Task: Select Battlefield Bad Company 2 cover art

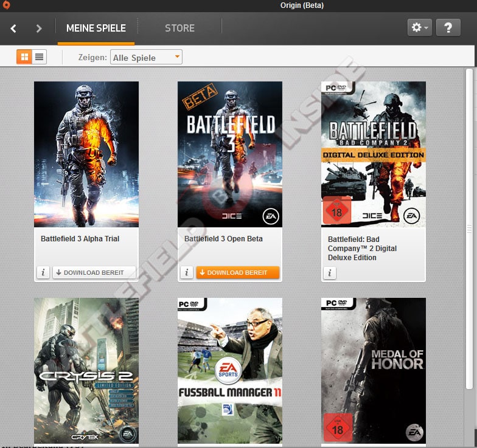Action: coord(374,154)
